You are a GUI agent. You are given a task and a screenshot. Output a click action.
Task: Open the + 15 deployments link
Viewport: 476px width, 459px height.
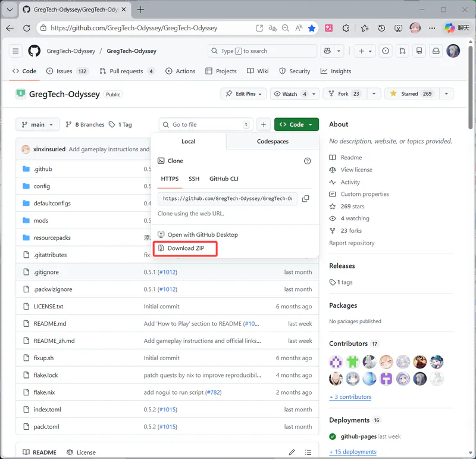click(x=353, y=452)
